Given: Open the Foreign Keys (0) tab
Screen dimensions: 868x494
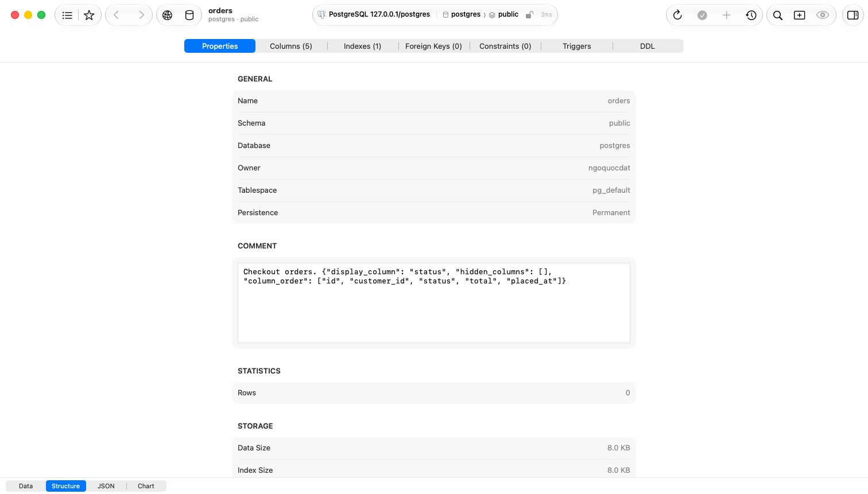Looking at the screenshot, I should (433, 46).
